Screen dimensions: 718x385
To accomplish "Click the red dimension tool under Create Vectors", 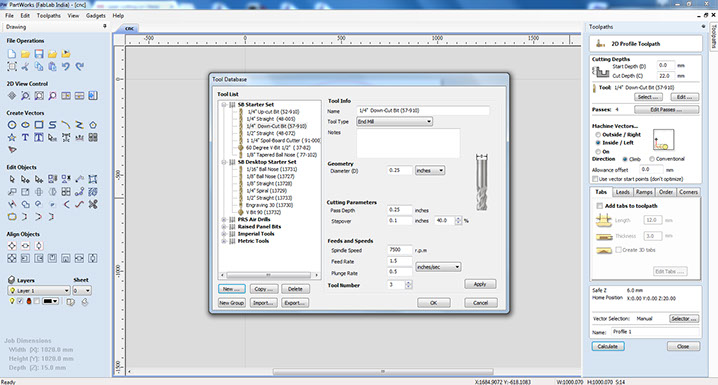I will 12,150.
